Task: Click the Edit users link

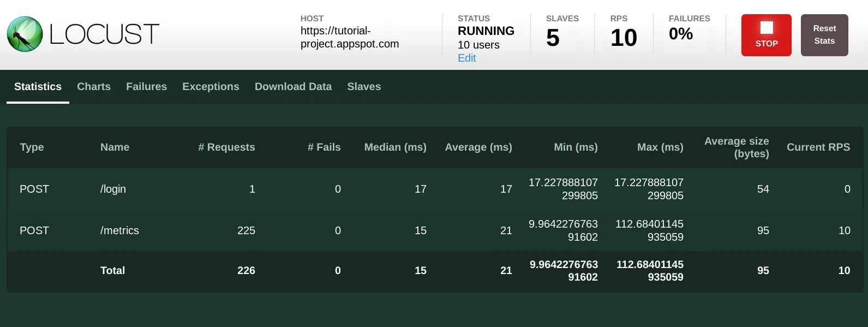Action: point(466,58)
